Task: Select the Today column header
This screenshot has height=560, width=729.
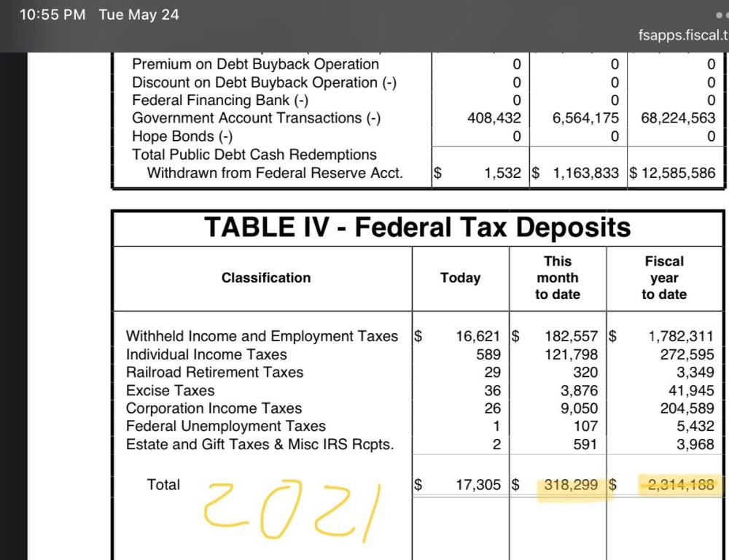Action: tap(460, 278)
